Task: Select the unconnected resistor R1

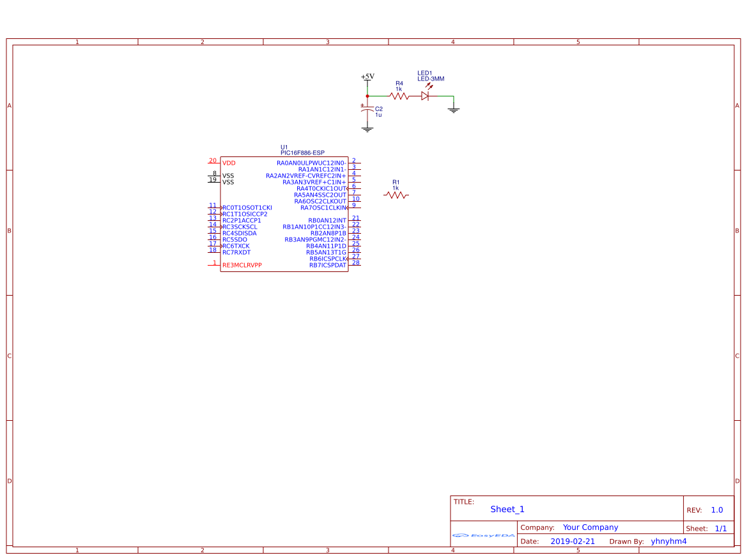Action: point(396,195)
